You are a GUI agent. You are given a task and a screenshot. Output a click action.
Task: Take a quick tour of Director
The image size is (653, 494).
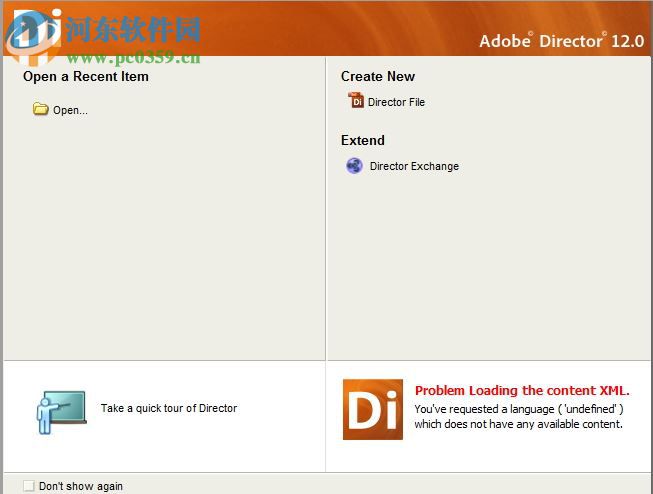(169, 408)
